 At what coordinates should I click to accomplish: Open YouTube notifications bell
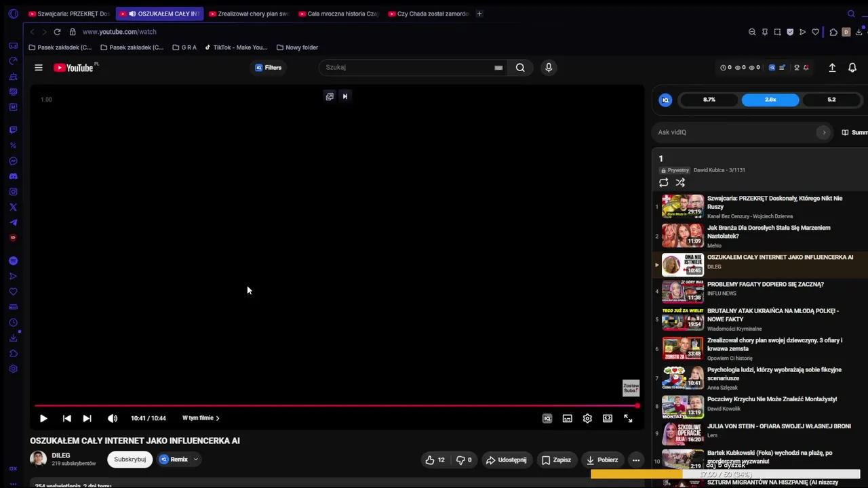coord(852,68)
